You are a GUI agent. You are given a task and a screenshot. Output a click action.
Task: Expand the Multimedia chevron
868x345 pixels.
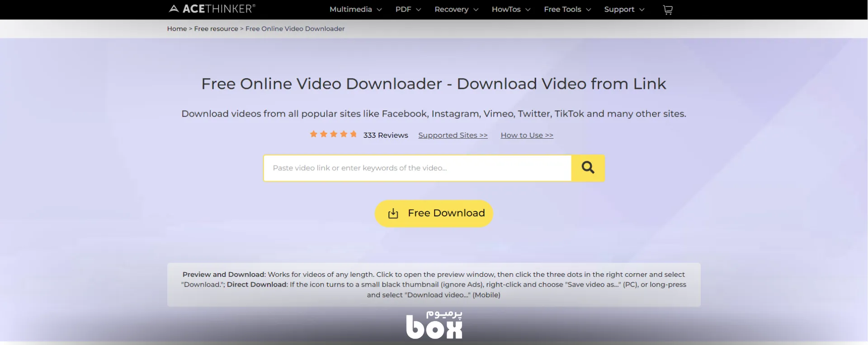379,9
